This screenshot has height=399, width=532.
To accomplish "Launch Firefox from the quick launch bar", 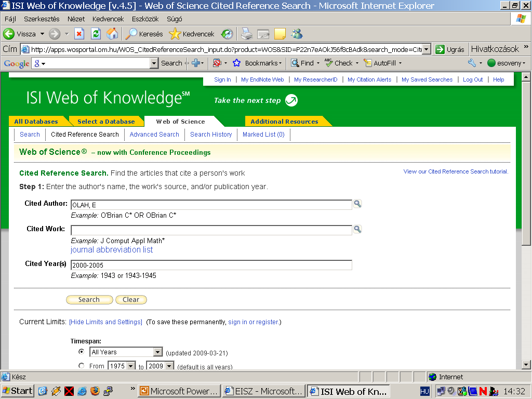I will [x=95, y=391].
